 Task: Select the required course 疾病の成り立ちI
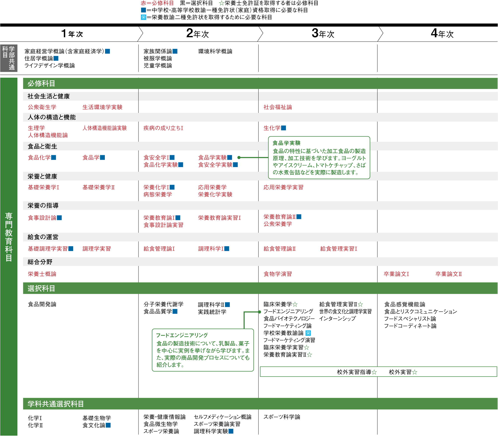click(x=164, y=128)
